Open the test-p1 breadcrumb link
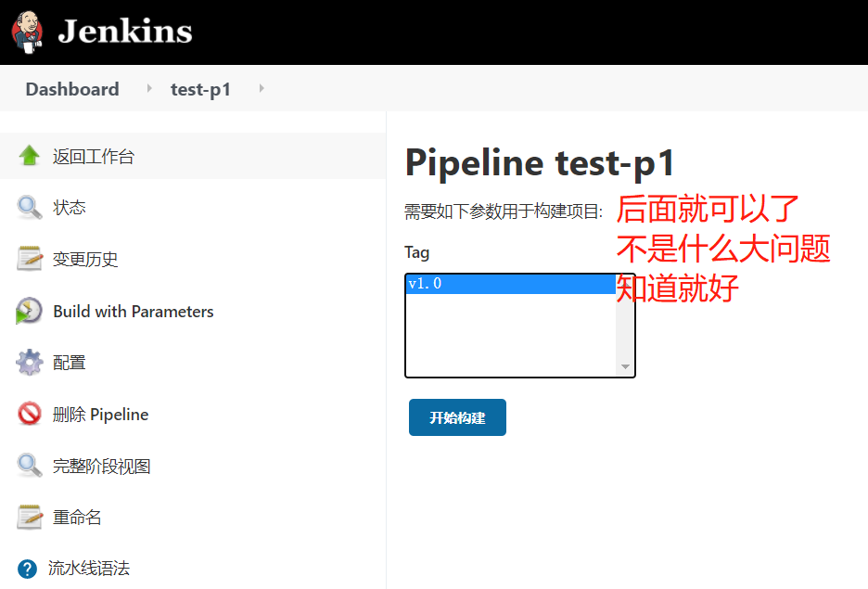The height and width of the screenshot is (589, 868). 200,89
